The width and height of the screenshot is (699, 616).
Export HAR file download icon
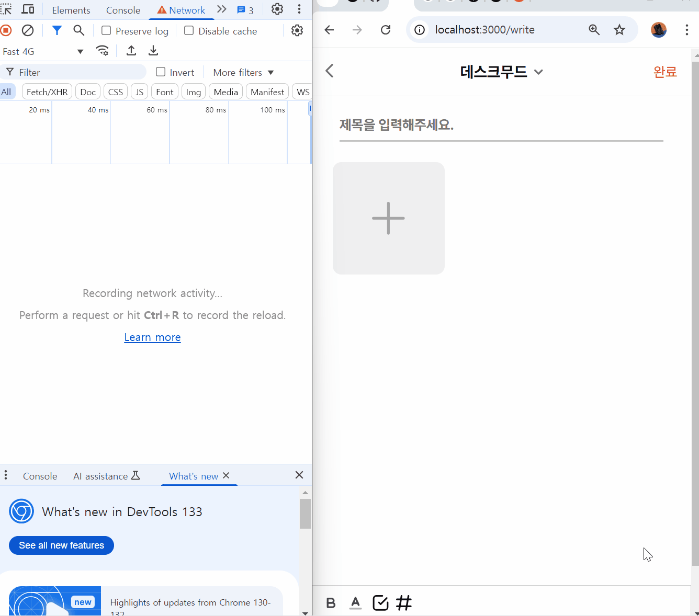pos(153,51)
